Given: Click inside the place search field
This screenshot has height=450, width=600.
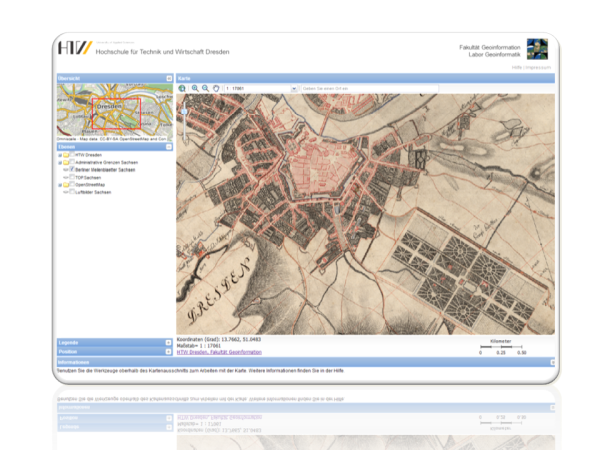Looking at the screenshot, I should [x=370, y=89].
